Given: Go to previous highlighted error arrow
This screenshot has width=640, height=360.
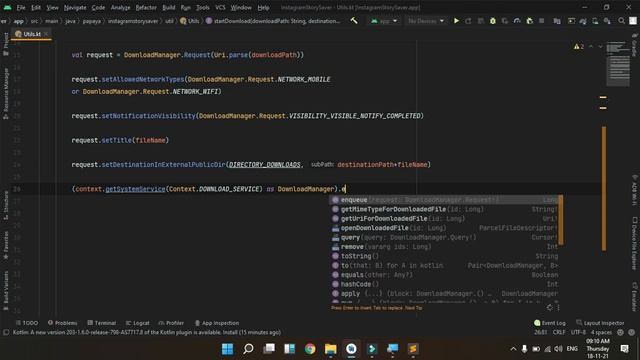Looking at the screenshot, I should (x=591, y=47).
